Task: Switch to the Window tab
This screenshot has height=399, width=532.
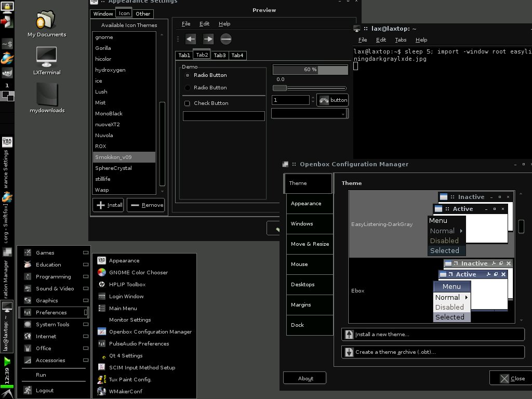Action: [103, 14]
